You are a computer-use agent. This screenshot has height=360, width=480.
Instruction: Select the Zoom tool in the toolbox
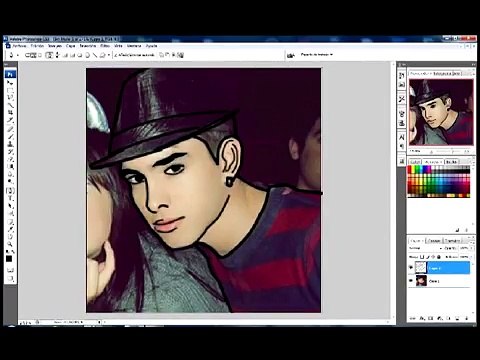coord(10,244)
